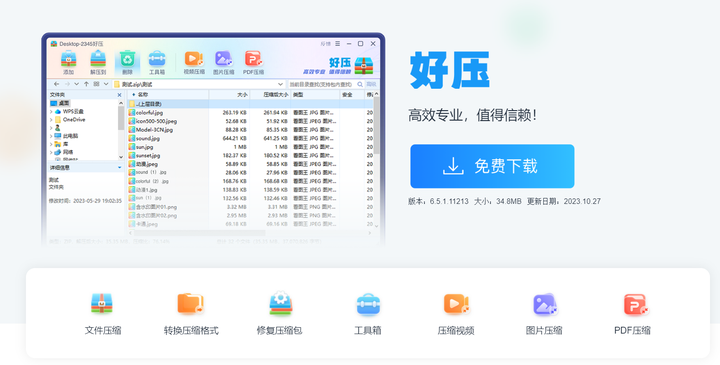Expand the WPS云盘 tree node
The height and width of the screenshot is (365, 720).
coord(51,112)
